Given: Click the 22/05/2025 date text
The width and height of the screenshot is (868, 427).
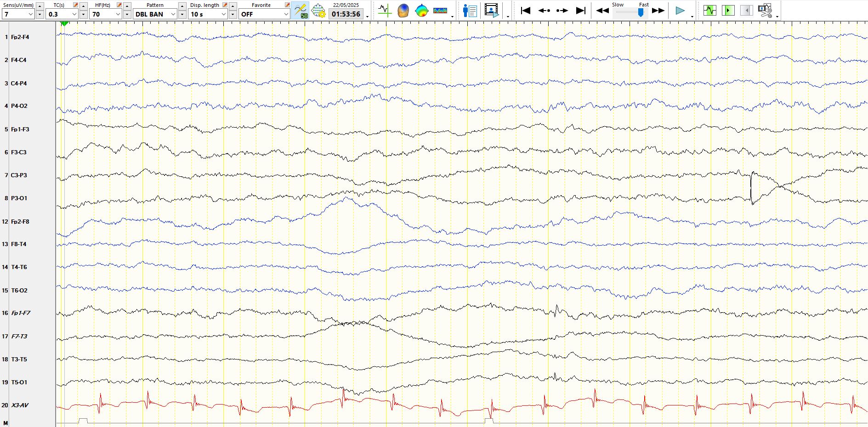Looking at the screenshot, I should point(346,5).
